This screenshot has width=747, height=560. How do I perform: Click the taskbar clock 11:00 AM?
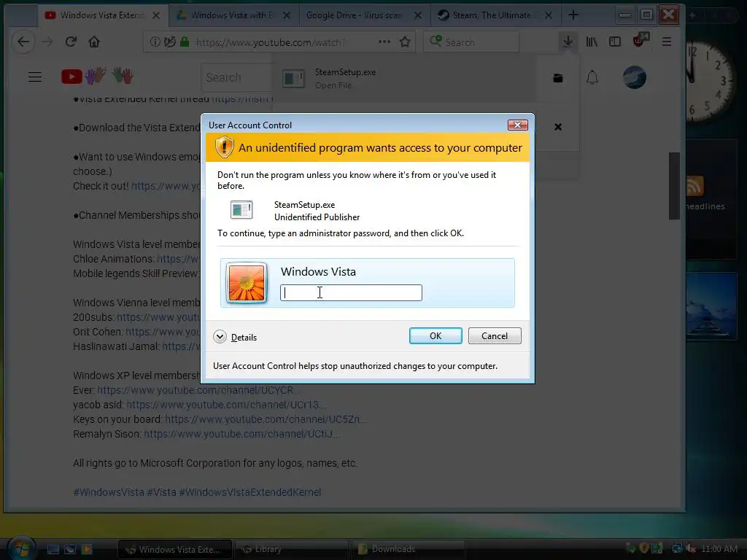[719, 549]
